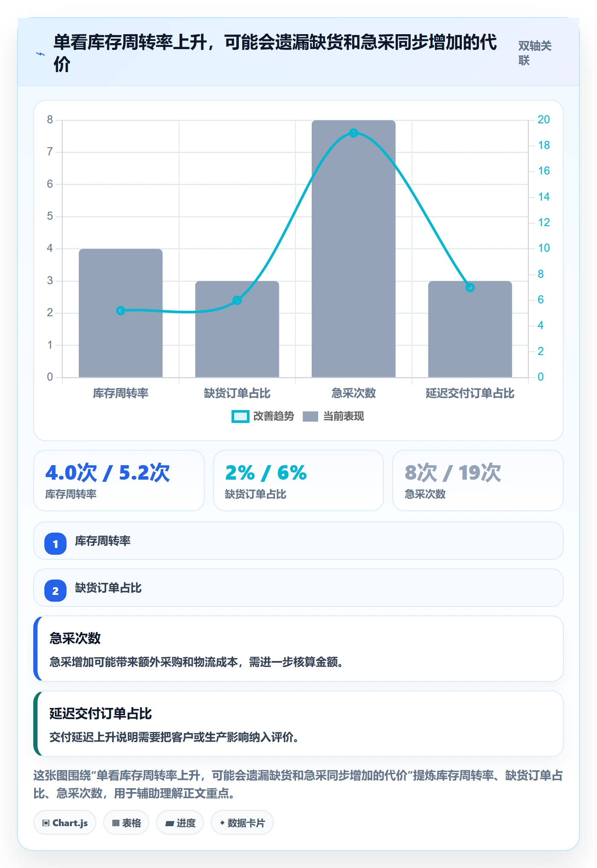Click the diamond icon inside 数据卡片 tag
Screen dimensions: 597x868
point(222,823)
